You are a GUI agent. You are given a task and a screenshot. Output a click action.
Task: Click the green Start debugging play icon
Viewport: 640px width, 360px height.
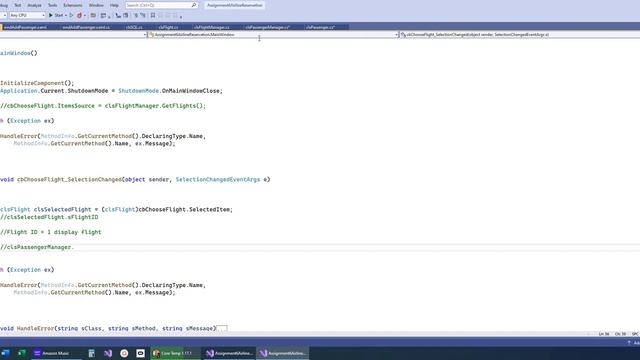[x=51, y=15]
